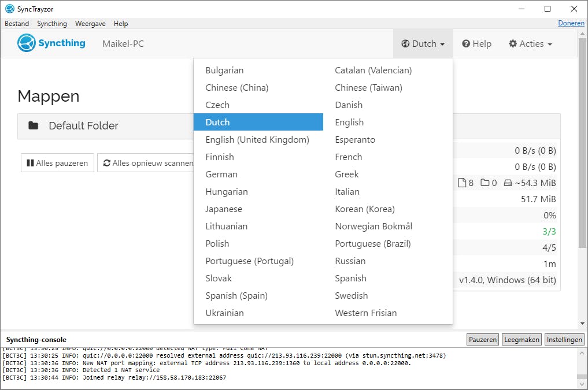
Task: Select Western Frisian language
Action: pyautogui.click(x=388, y=313)
